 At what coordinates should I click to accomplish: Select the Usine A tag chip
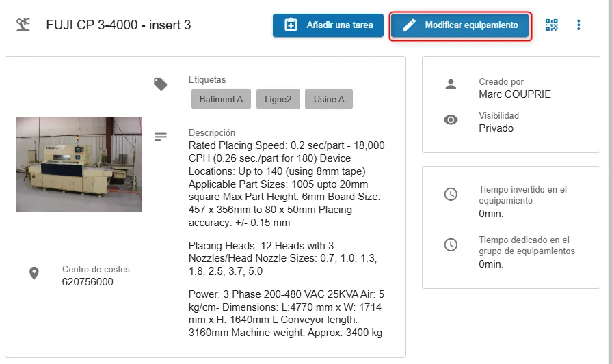point(329,99)
